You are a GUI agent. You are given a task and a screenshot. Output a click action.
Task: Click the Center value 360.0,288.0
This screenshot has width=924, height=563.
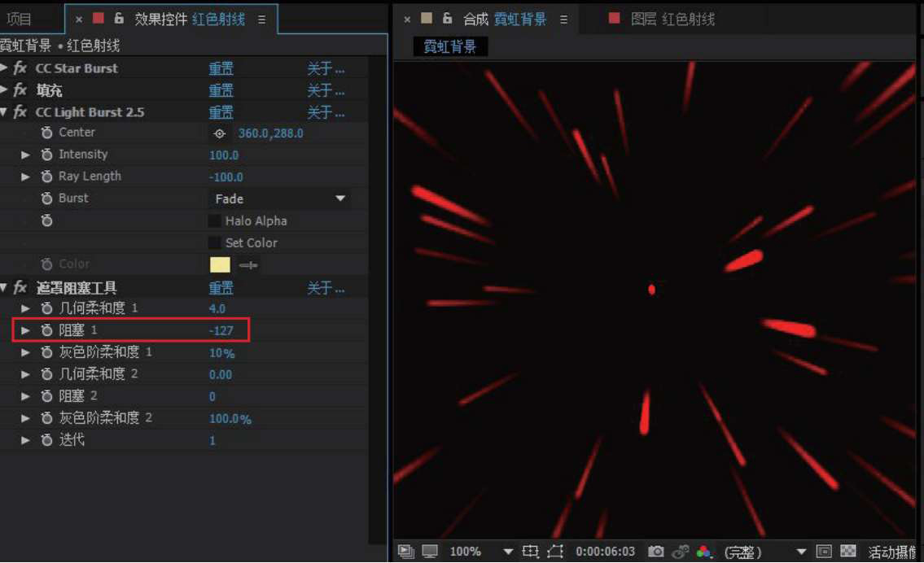point(270,133)
